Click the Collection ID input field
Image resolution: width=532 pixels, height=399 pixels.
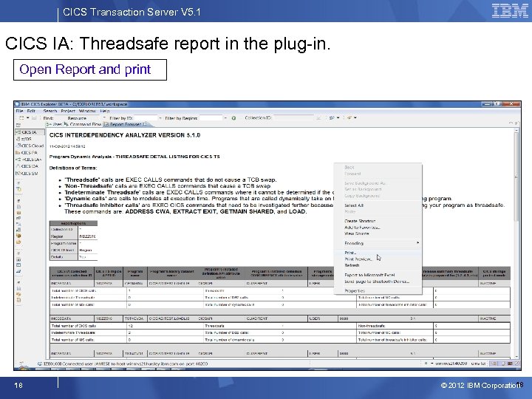click(293, 117)
